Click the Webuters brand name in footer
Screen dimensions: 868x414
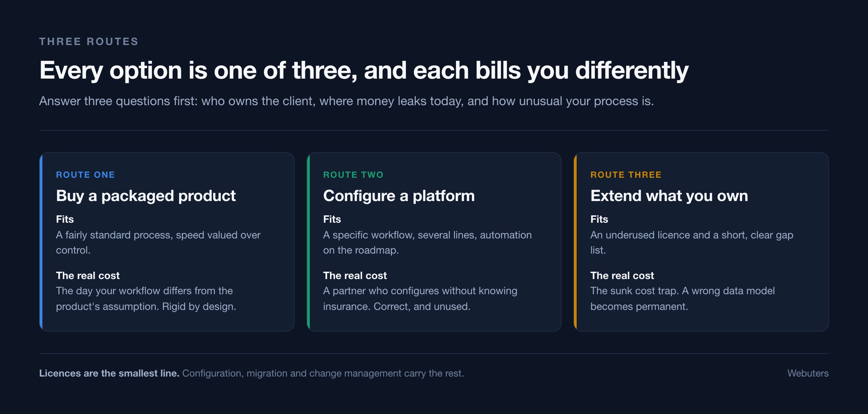click(808, 373)
